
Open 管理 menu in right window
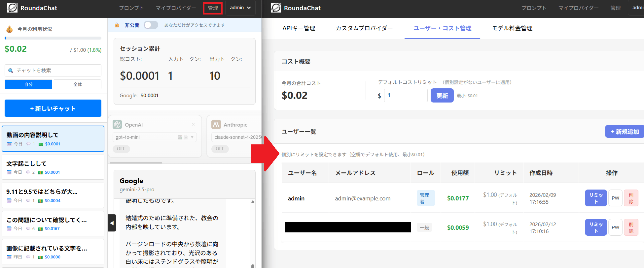(616, 8)
